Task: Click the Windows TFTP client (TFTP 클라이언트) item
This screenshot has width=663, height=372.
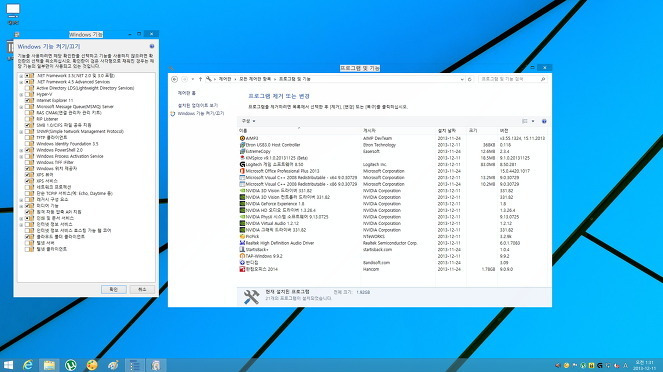Action: coord(52,138)
